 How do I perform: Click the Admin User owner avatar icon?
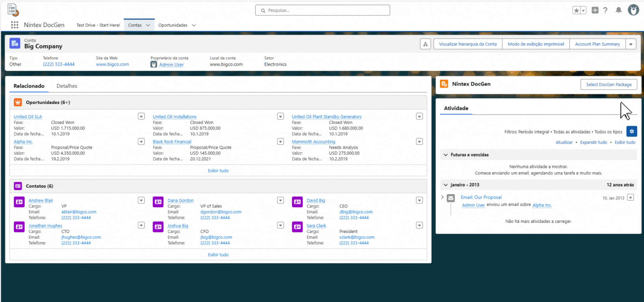click(x=154, y=64)
